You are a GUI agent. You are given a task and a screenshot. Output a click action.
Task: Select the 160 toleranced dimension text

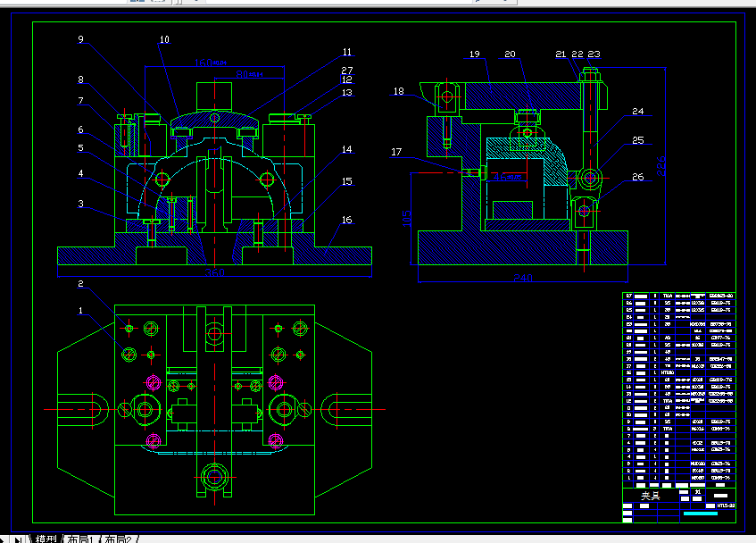(x=211, y=63)
